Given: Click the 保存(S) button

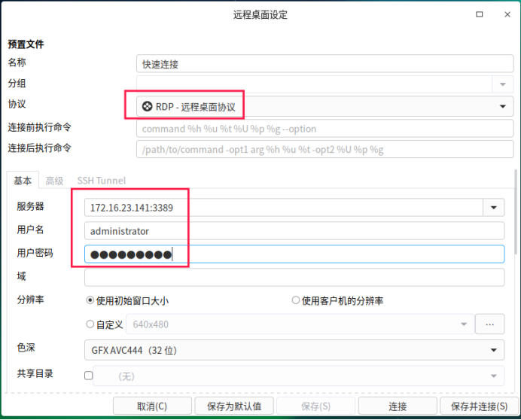Looking at the screenshot, I should coord(315,406).
